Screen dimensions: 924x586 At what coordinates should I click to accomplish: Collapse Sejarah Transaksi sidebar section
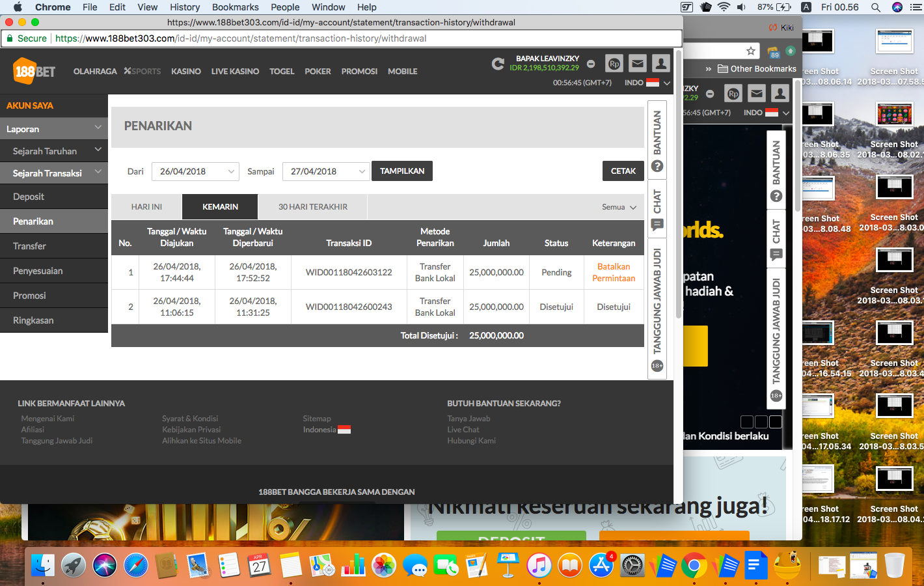tap(54, 173)
